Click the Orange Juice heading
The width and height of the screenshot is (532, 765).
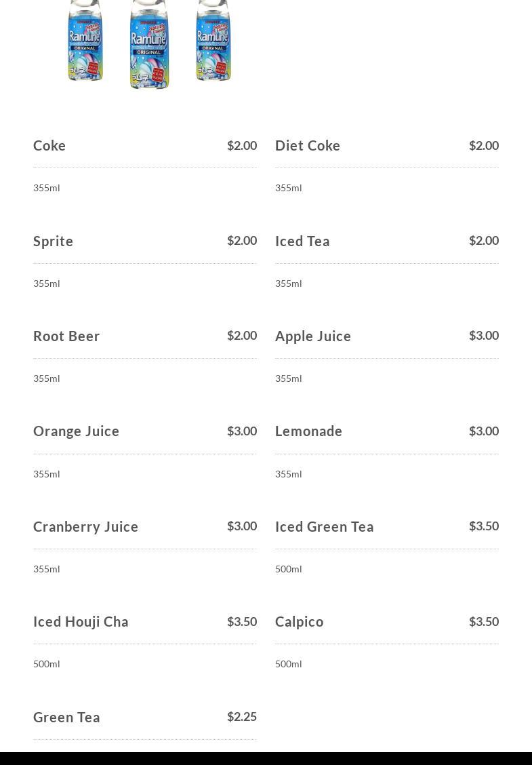[x=76, y=431]
